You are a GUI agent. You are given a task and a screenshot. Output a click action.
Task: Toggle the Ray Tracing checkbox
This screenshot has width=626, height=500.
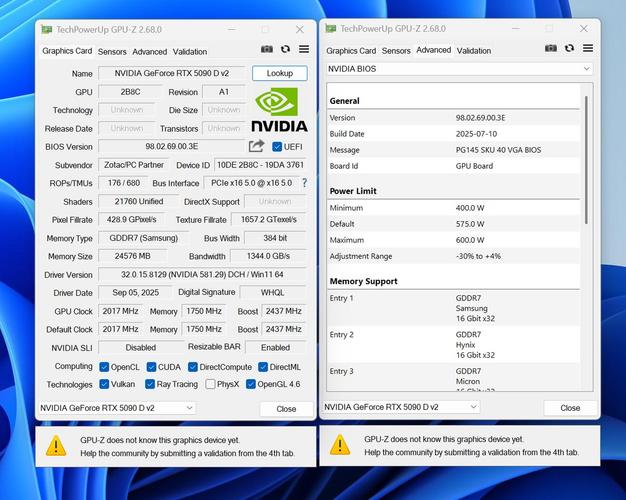click(149, 384)
